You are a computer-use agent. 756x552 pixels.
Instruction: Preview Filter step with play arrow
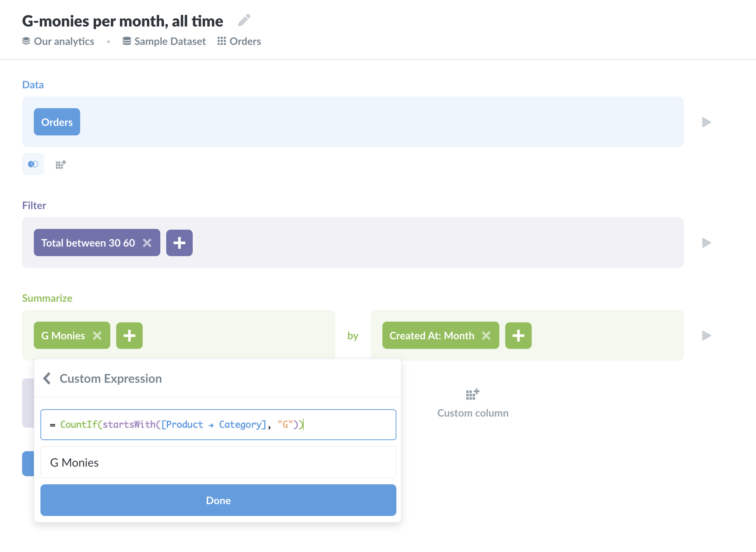pyautogui.click(x=706, y=243)
